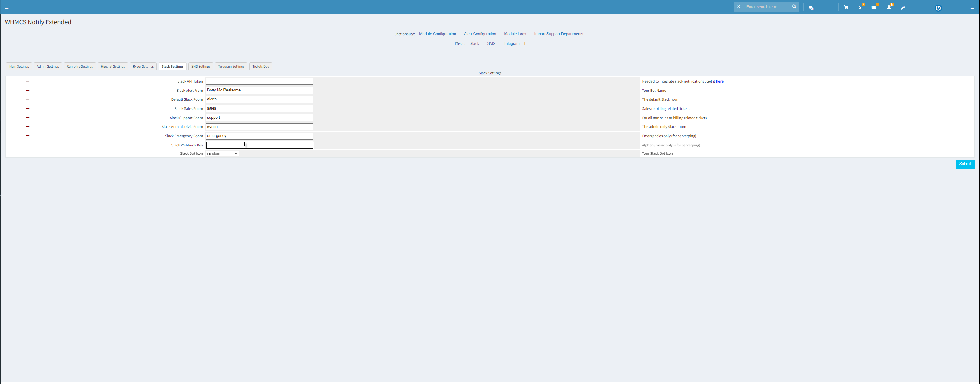This screenshot has height=384, width=980.
Task: Click Import Support Departments link
Action: pyautogui.click(x=558, y=34)
